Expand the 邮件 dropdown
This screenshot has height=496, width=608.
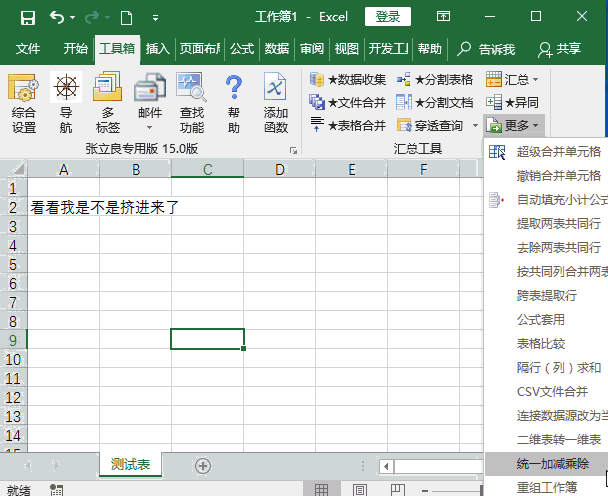149,126
